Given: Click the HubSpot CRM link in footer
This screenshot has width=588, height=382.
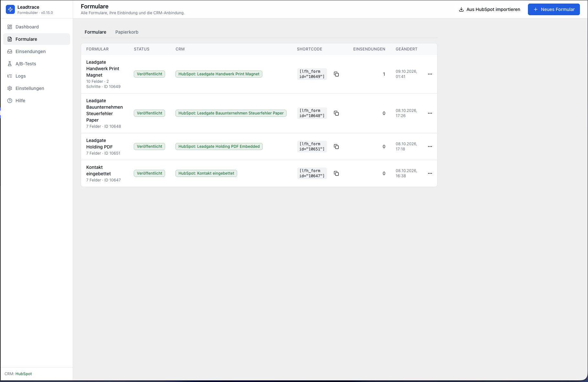Looking at the screenshot, I should (x=24, y=374).
